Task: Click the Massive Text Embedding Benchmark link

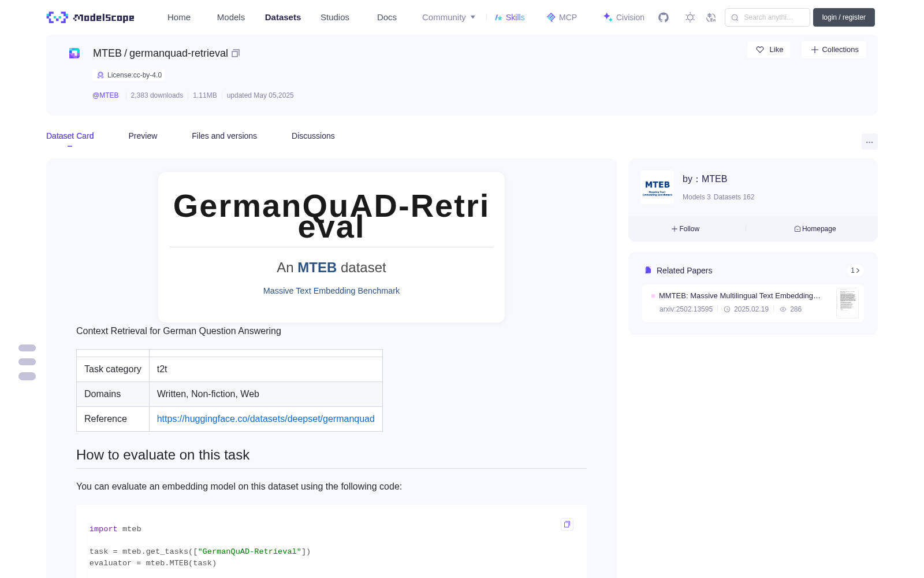Action: [331, 291]
